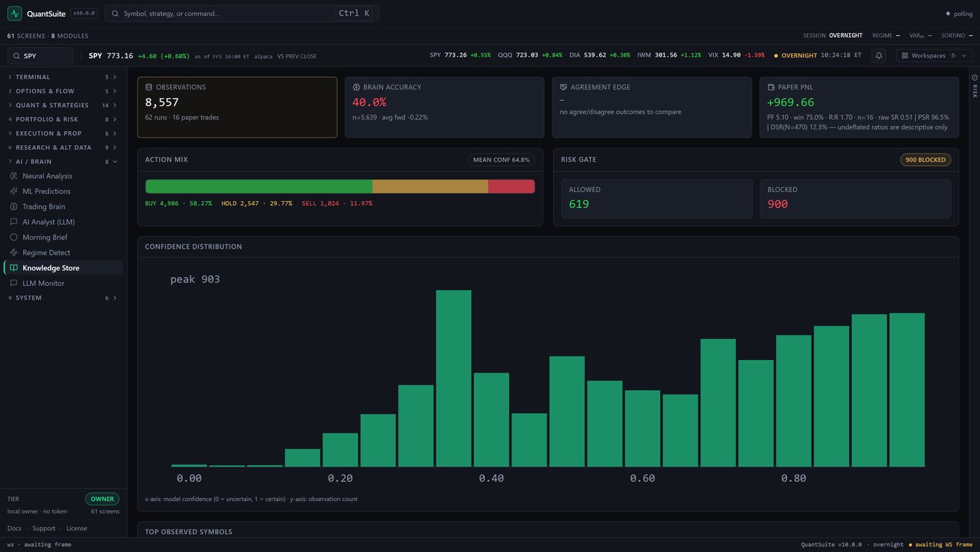The height and width of the screenshot is (552, 980).
Task: Click the QuantSuite logo icon
Action: [15, 13]
